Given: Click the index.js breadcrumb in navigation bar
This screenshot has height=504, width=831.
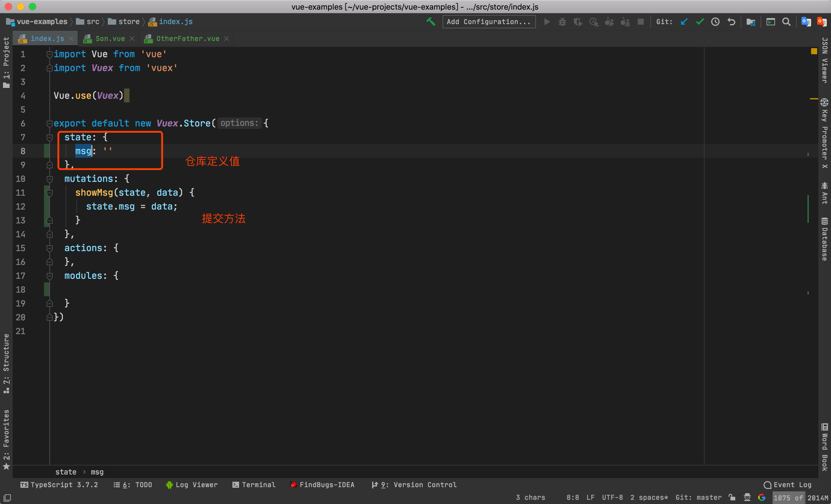Looking at the screenshot, I should (x=171, y=22).
